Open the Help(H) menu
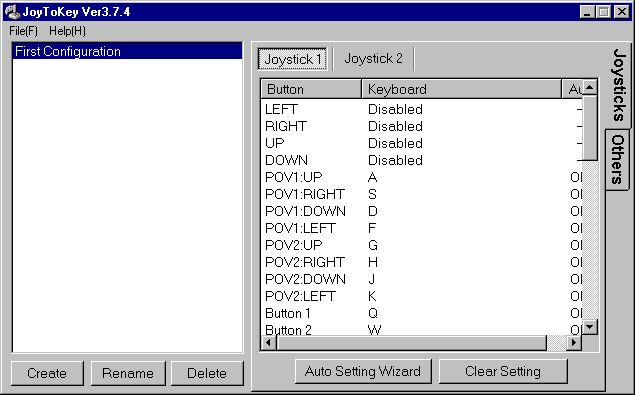The width and height of the screenshot is (635, 395). click(67, 31)
